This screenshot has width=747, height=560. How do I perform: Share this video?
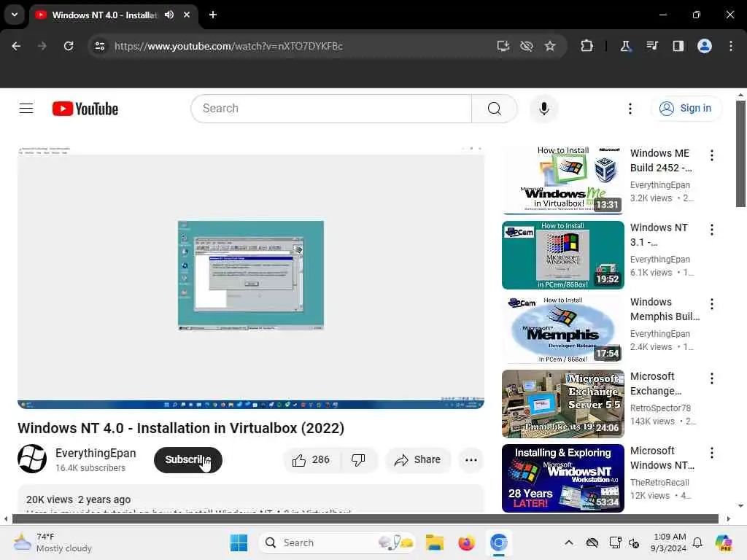(x=418, y=459)
